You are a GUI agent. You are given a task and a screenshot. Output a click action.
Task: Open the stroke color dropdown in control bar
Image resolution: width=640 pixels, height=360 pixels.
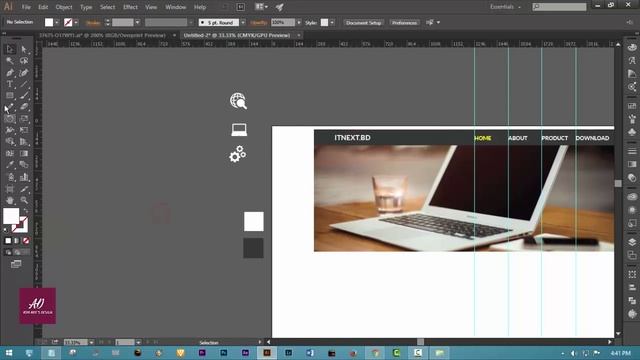click(76, 22)
